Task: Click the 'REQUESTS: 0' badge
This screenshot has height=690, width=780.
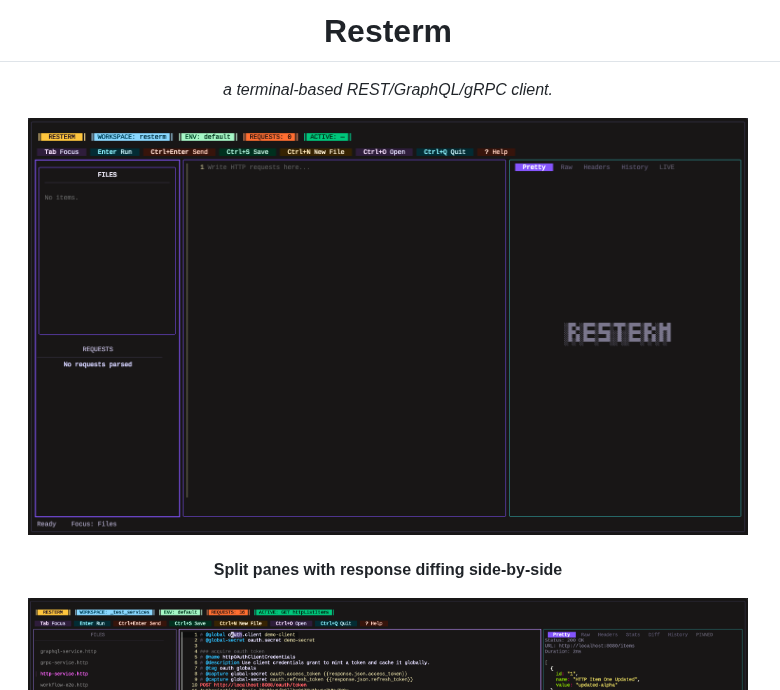Action: 270,137
